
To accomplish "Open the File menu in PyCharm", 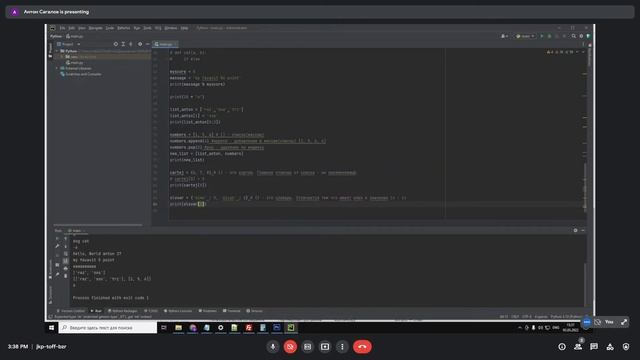I will pos(62,28).
